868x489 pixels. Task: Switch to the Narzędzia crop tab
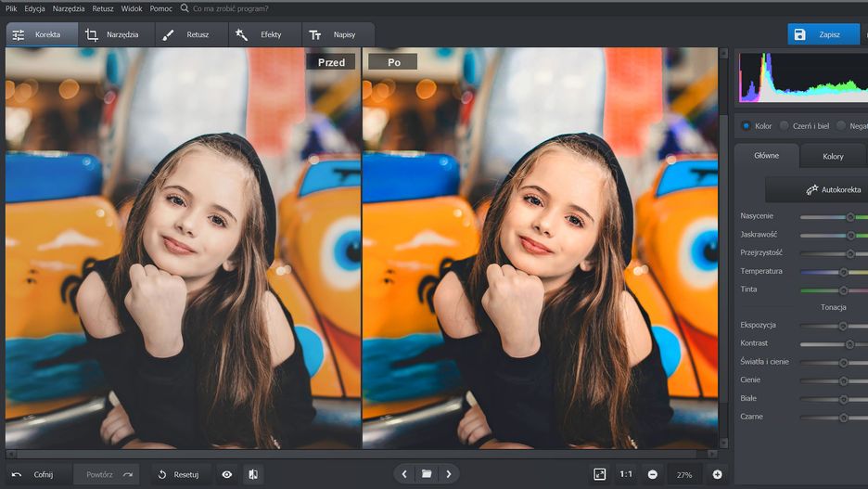pyautogui.click(x=116, y=34)
